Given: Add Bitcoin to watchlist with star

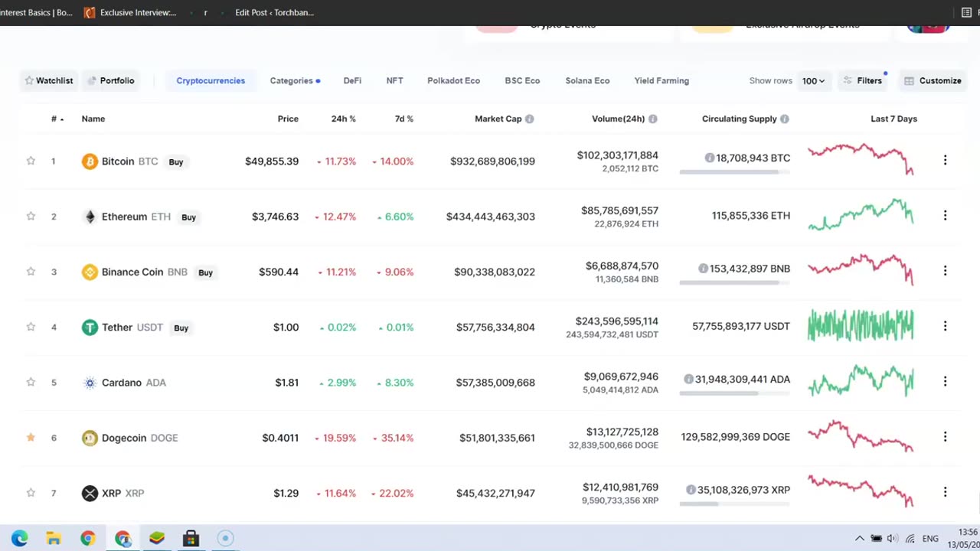Looking at the screenshot, I should point(31,161).
